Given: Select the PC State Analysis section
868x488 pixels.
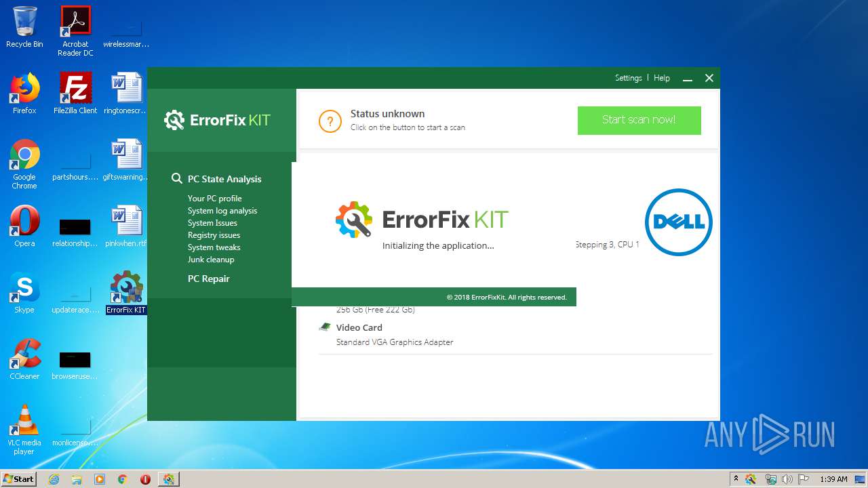Looking at the screenshot, I should tap(224, 179).
